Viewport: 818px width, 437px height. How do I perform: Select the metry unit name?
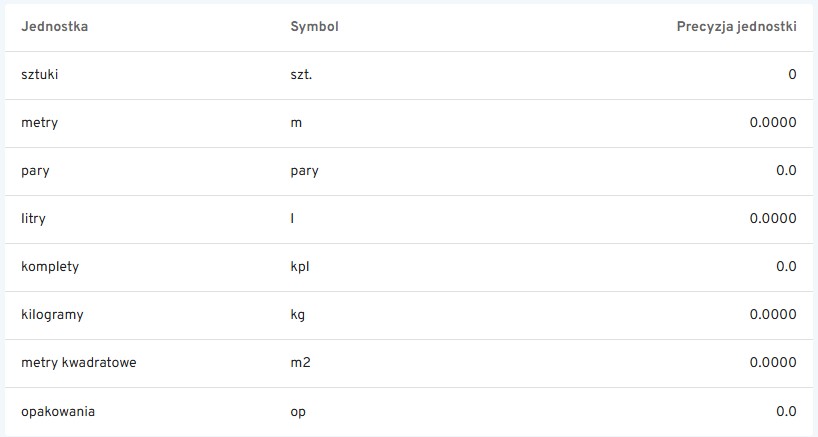(39, 123)
